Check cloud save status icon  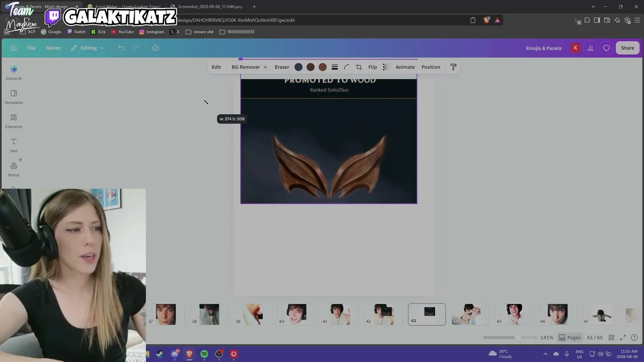pos(155,48)
